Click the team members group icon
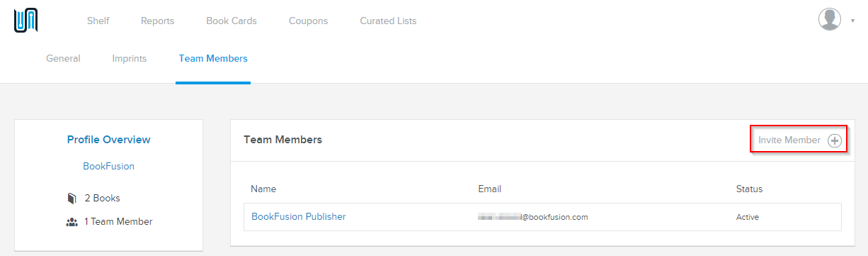Screen dimensions: 868x256 click(72, 222)
